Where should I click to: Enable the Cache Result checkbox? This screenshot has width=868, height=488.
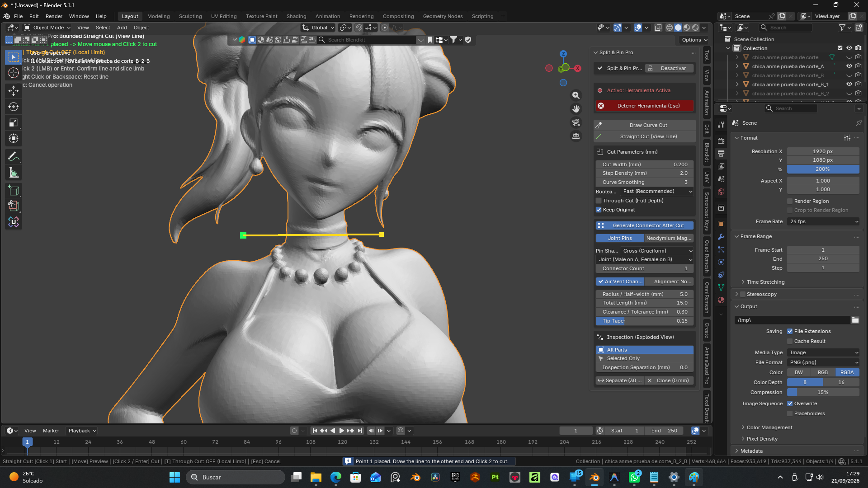[790, 341]
